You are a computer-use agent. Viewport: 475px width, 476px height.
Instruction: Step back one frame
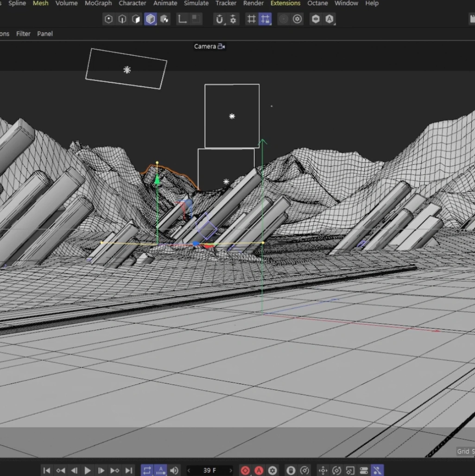point(74,470)
